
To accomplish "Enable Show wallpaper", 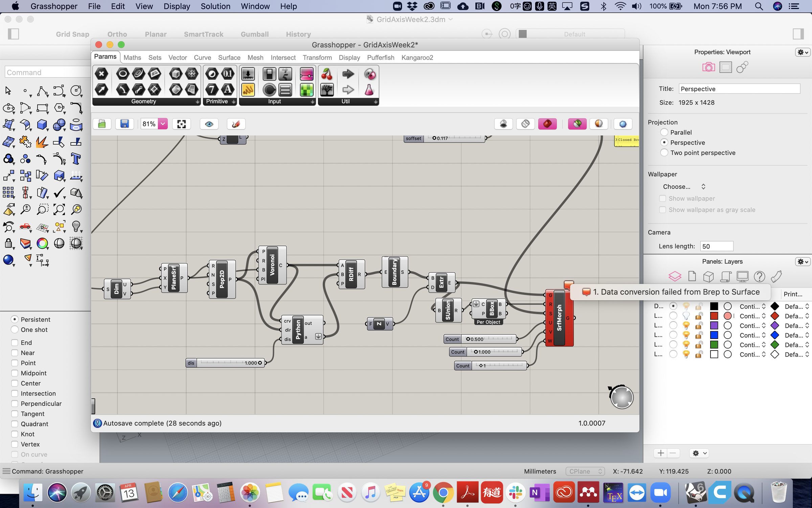I will (663, 198).
